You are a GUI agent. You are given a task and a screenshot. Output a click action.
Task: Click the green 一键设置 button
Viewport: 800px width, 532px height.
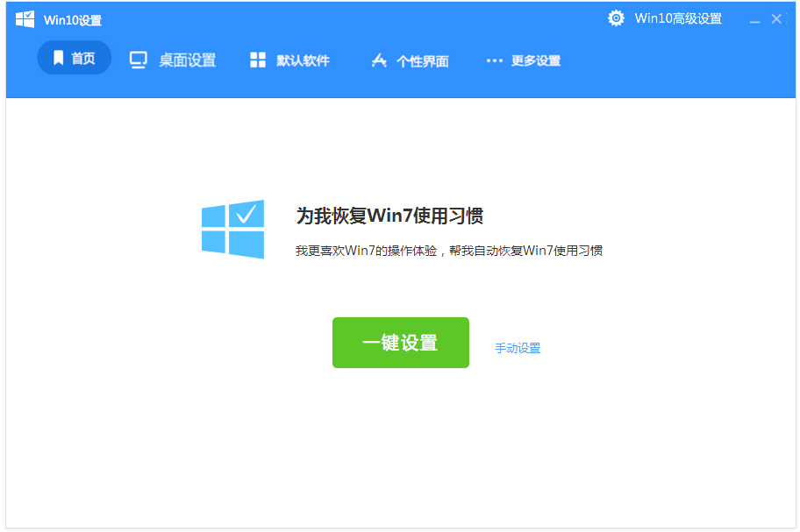click(x=400, y=342)
